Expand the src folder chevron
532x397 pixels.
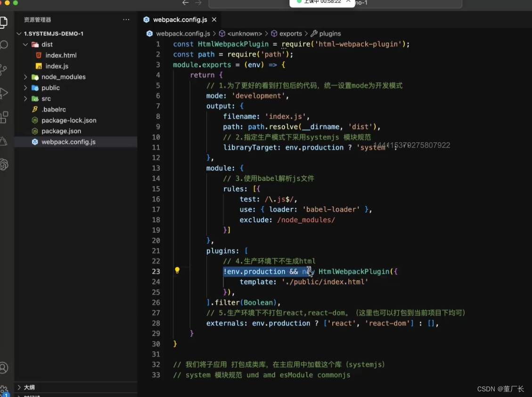[25, 98]
